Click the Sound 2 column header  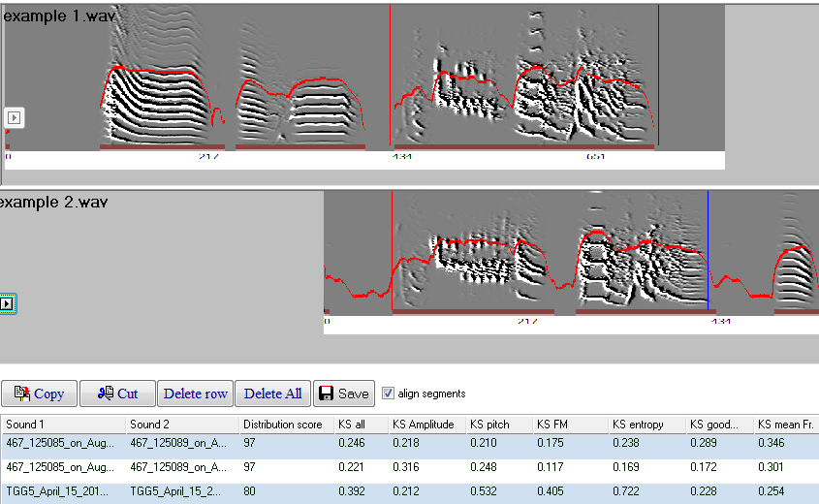(x=179, y=425)
